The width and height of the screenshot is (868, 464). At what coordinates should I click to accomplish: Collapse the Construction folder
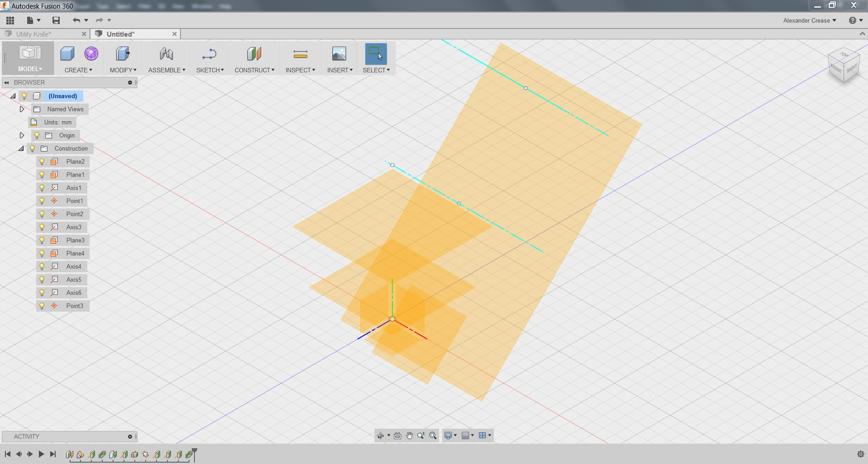(21, 148)
